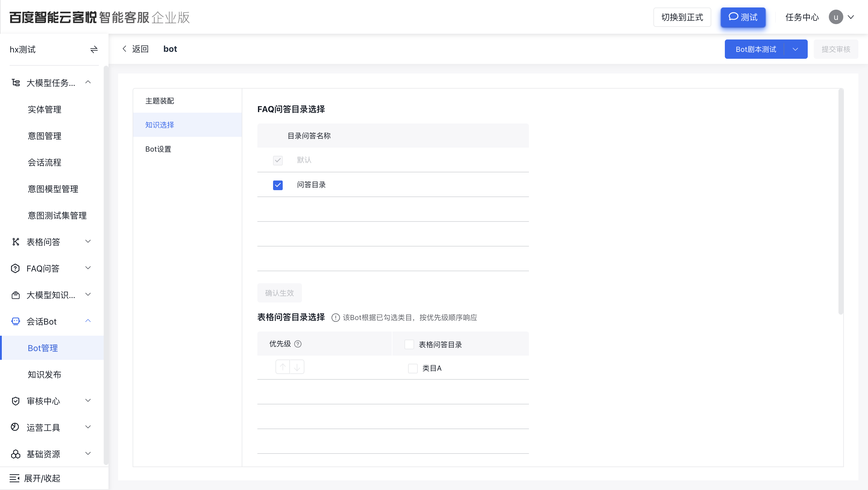Collapse the 会话Bot menu group
868x490 pixels.
88,321
